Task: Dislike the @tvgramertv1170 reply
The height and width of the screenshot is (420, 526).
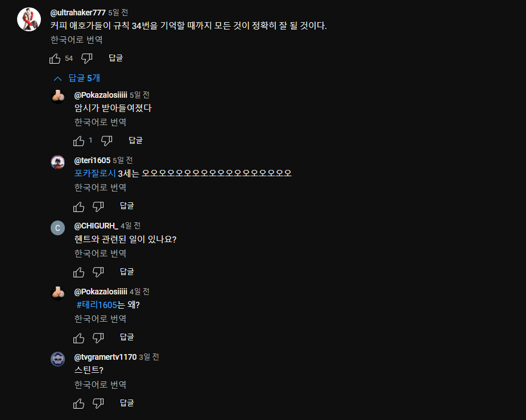Action: click(98, 404)
